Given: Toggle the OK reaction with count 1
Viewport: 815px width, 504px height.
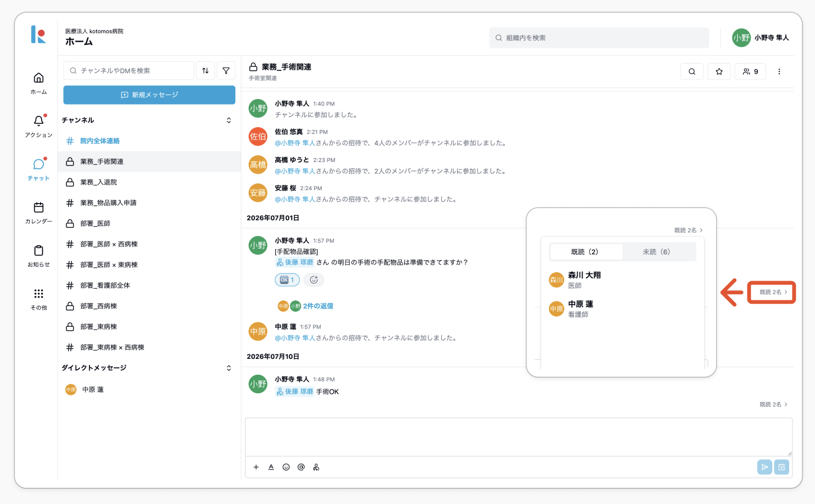Looking at the screenshot, I should click(x=287, y=280).
